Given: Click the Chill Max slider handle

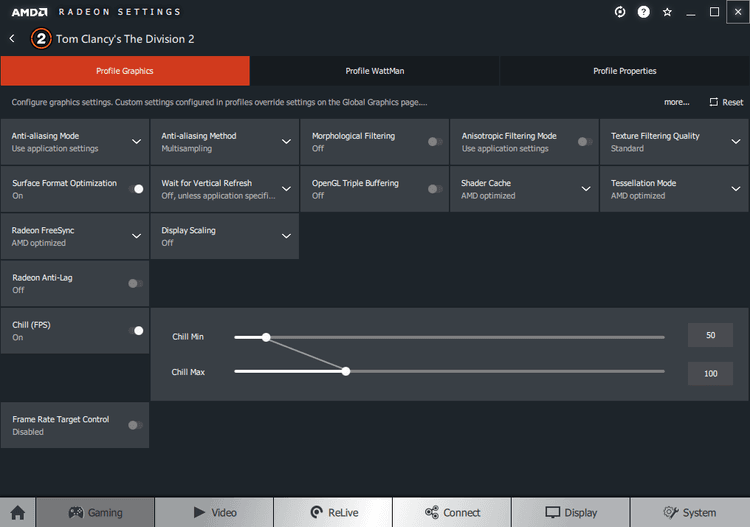Looking at the screenshot, I should (346, 371).
